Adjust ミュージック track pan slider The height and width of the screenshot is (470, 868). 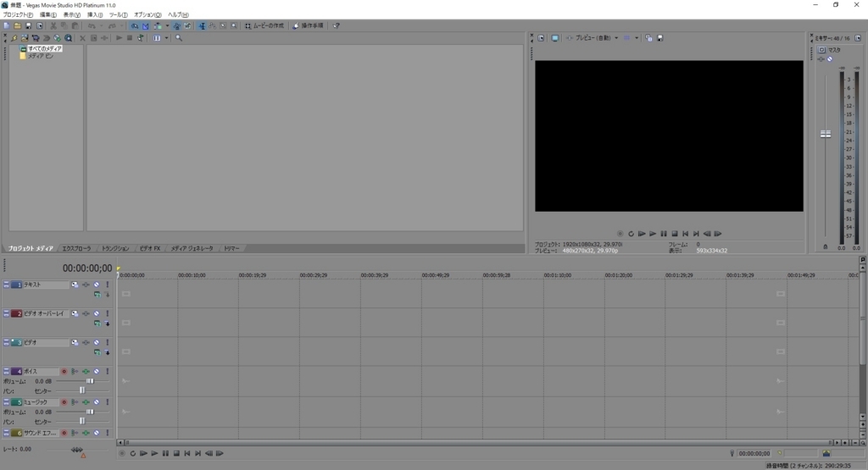click(82, 422)
